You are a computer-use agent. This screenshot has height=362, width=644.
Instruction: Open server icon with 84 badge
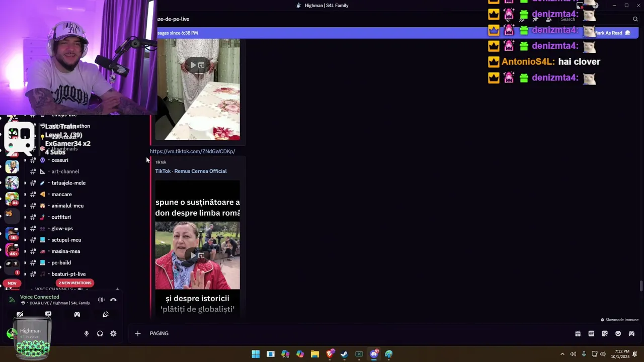point(12,198)
